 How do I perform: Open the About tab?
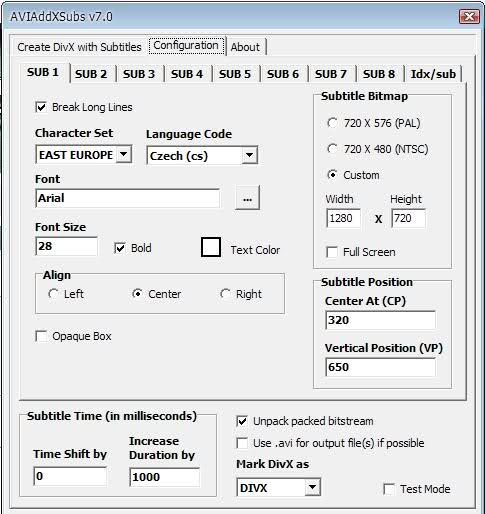[x=245, y=47]
